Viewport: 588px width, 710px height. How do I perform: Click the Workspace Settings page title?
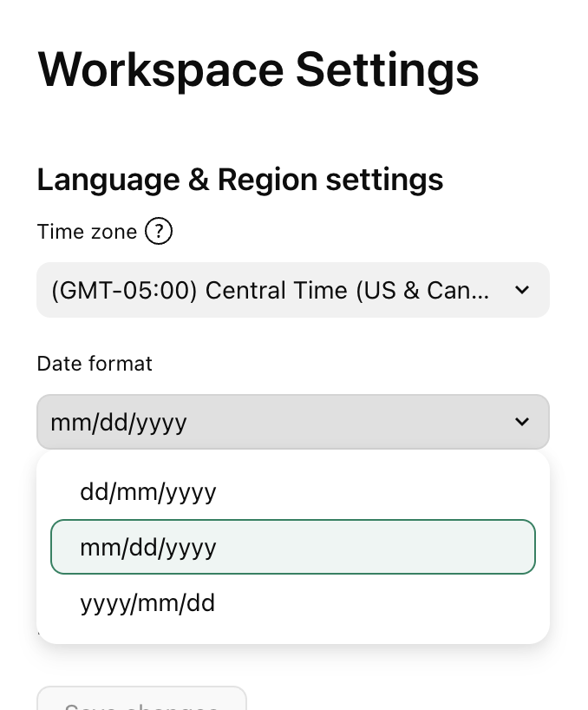[258, 69]
